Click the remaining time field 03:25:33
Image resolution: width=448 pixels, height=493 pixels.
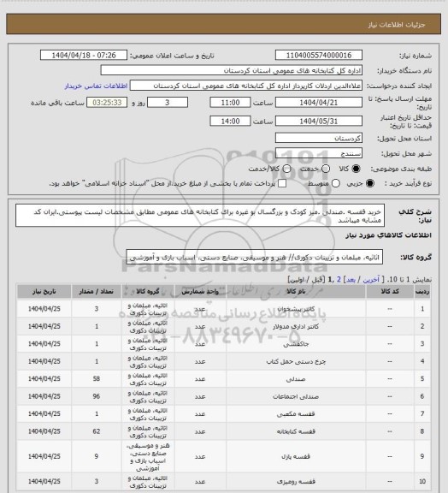107,103
